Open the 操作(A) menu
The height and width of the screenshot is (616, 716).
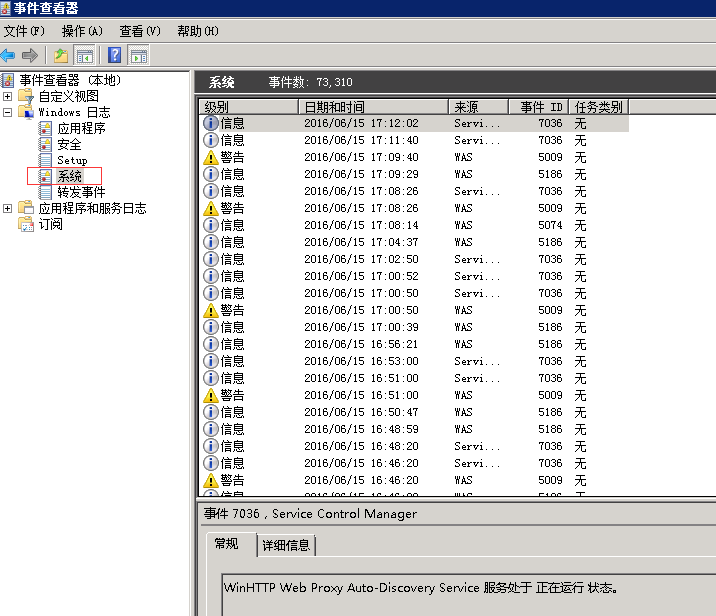(81, 31)
